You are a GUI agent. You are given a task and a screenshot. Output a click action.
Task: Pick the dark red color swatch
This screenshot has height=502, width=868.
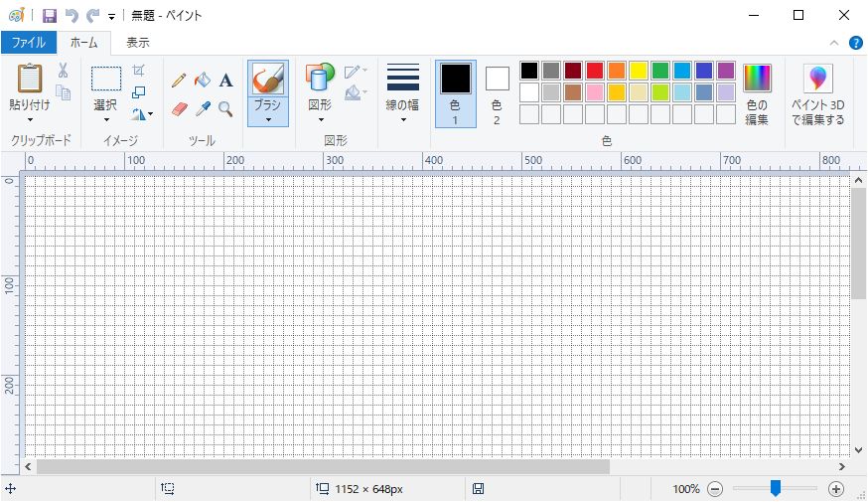pyautogui.click(x=573, y=71)
